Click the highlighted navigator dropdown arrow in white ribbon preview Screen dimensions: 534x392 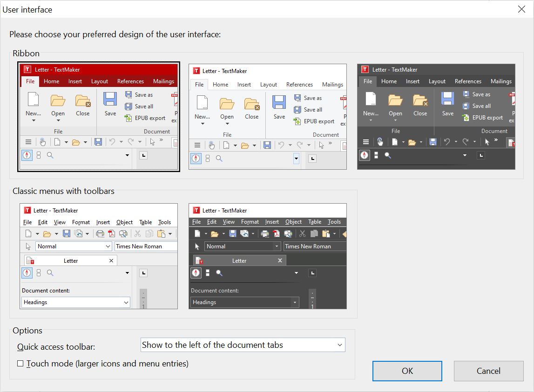(296, 159)
